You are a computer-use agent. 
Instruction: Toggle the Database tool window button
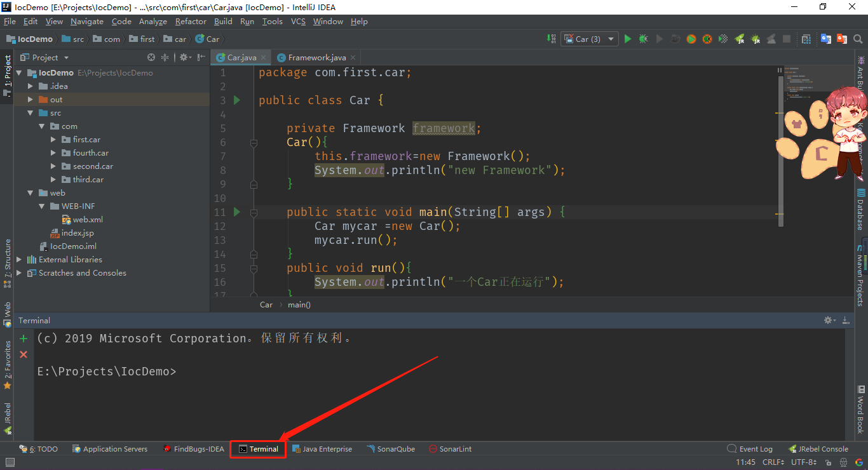tap(861, 210)
